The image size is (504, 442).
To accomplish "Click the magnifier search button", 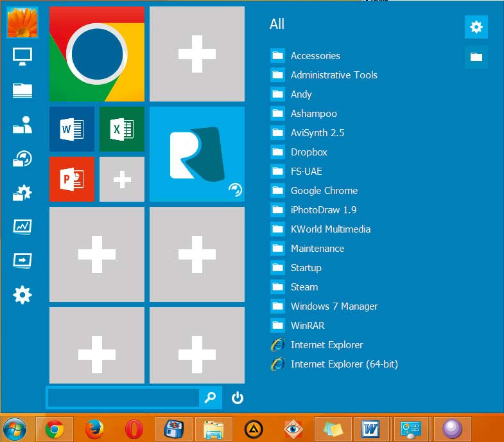I will pos(210,398).
